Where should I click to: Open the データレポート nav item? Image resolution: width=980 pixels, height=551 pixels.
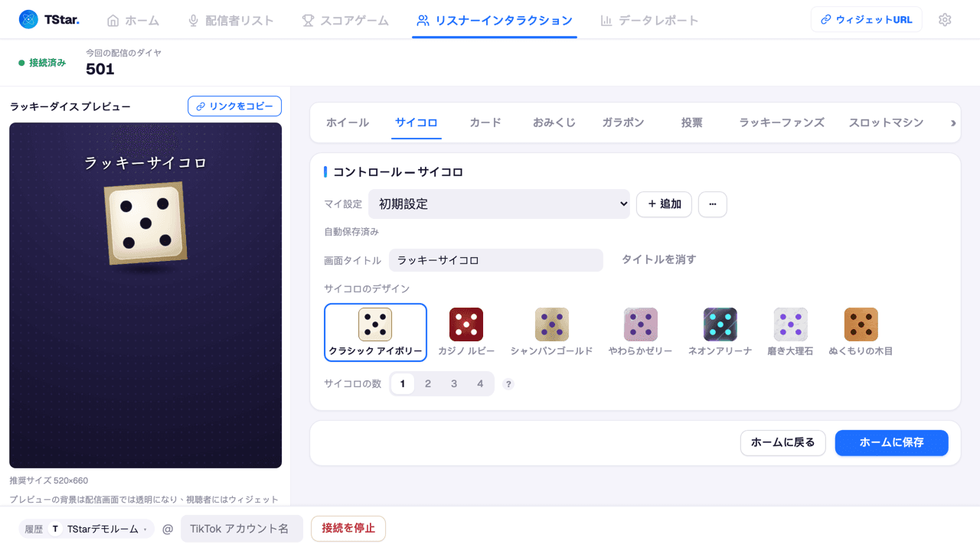[649, 21]
